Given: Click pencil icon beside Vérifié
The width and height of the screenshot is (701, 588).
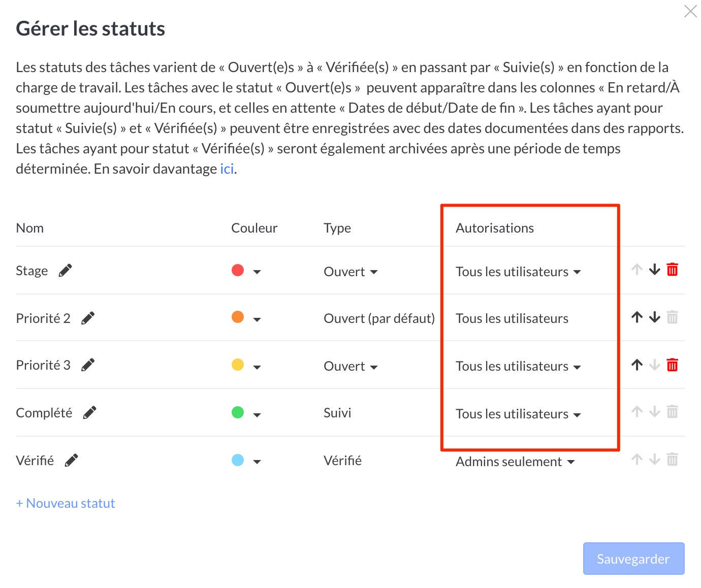Looking at the screenshot, I should (71, 461).
